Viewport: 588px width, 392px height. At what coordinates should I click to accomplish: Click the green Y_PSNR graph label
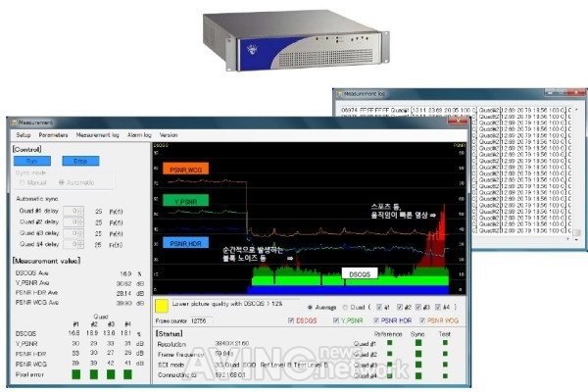pyautogui.click(x=185, y=201)
